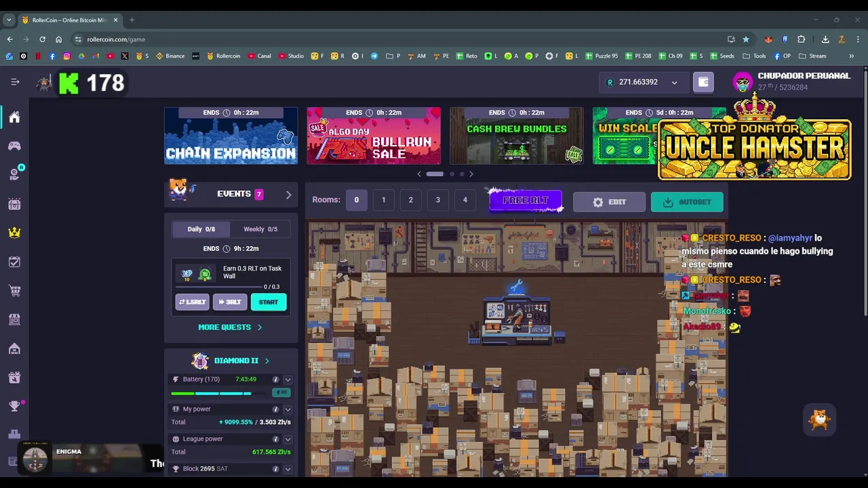This screenshot has height=488, width=868.
Task: Open the calendar tasks icon in the sidebar
Action: click(14, 262)
